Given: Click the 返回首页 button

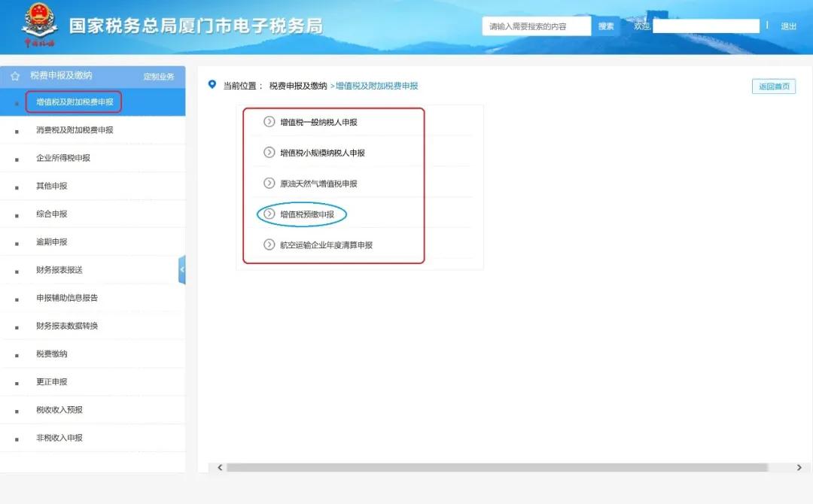Looking at the screenshot, I should coord(774,86).
